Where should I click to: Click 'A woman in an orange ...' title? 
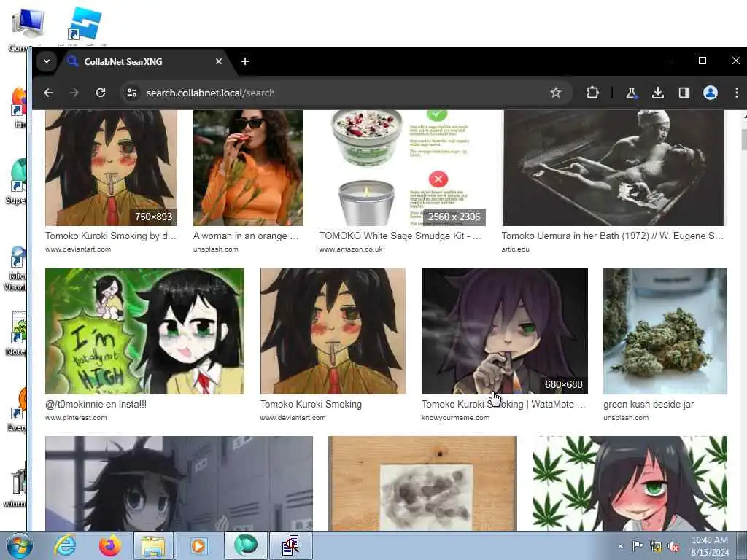click(245, 236)
